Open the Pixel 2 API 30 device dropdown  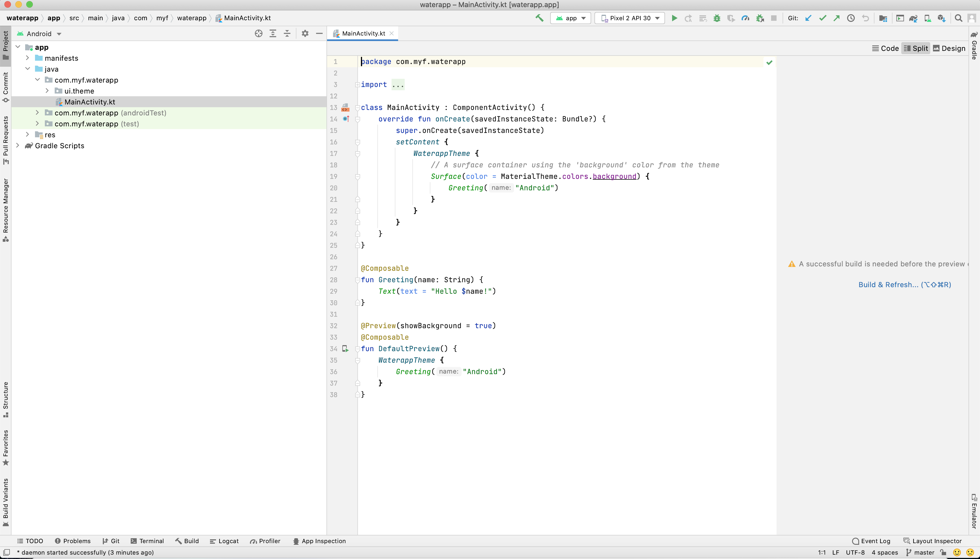629,18
